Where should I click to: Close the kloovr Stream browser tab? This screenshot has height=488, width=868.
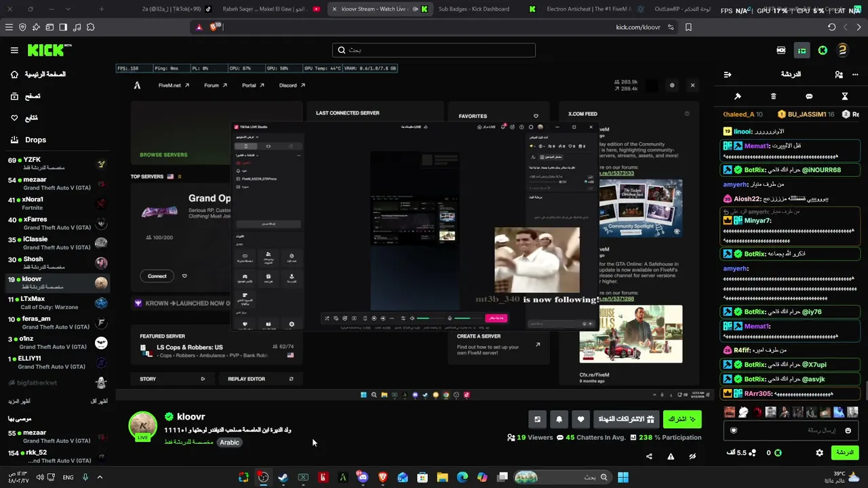click(334, 9)
